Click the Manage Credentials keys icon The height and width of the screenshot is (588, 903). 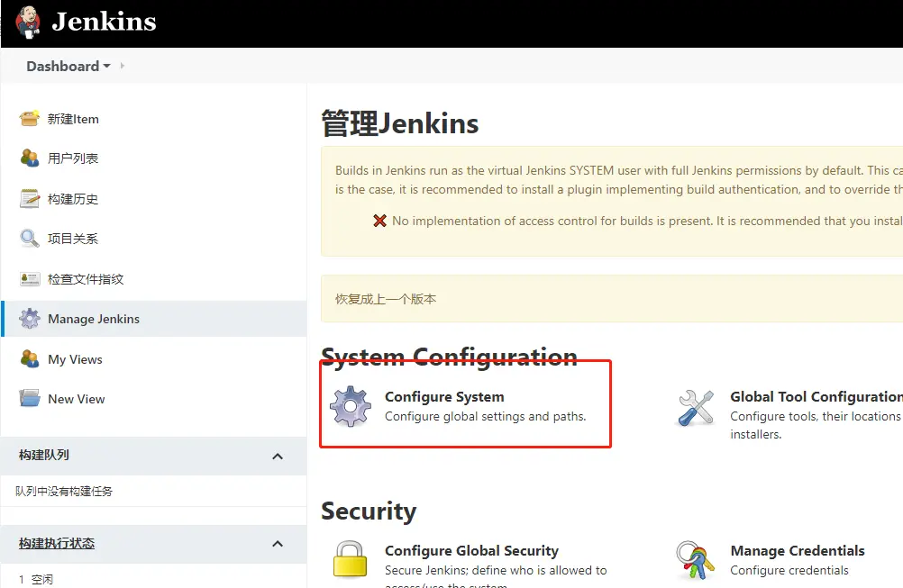[x=696, y=560]
